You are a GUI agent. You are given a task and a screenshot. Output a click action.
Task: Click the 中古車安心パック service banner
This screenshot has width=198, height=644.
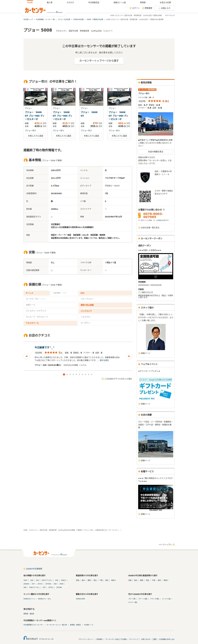tap(155, 498)
